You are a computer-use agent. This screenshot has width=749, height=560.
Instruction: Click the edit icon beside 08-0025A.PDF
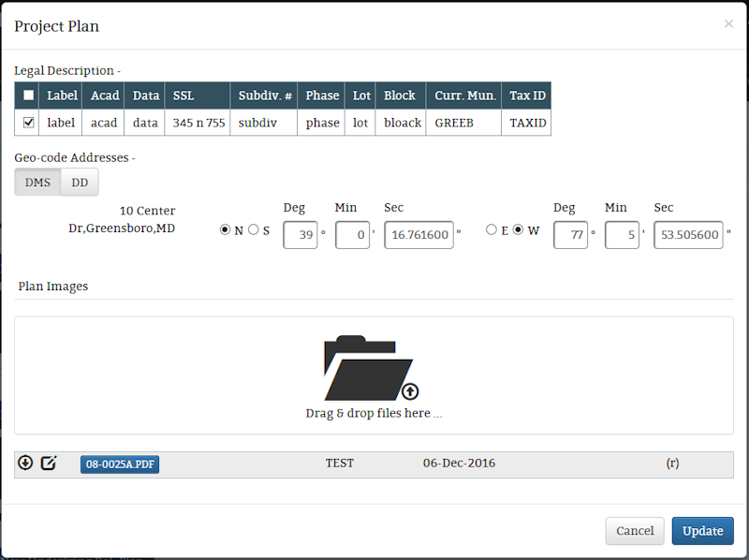(x=49, y=464)
